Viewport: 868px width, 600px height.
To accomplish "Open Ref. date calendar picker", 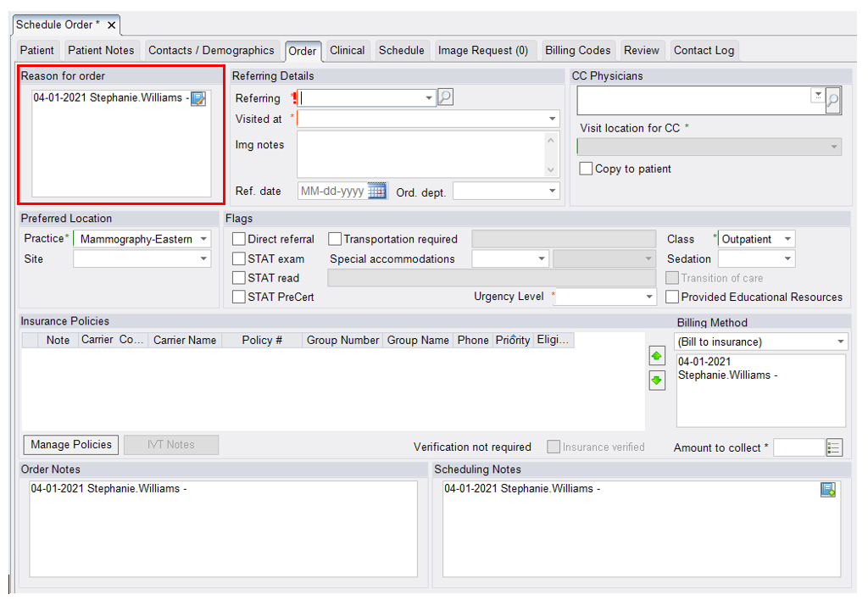I will tap(377, 191).
